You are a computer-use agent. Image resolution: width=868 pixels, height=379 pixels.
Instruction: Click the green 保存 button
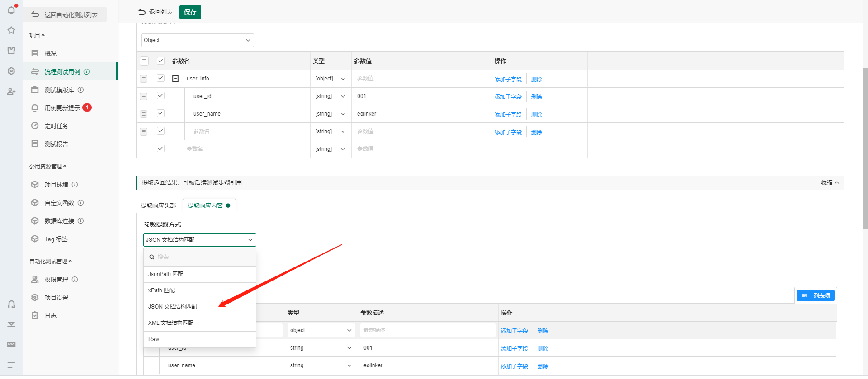[190, 12]
